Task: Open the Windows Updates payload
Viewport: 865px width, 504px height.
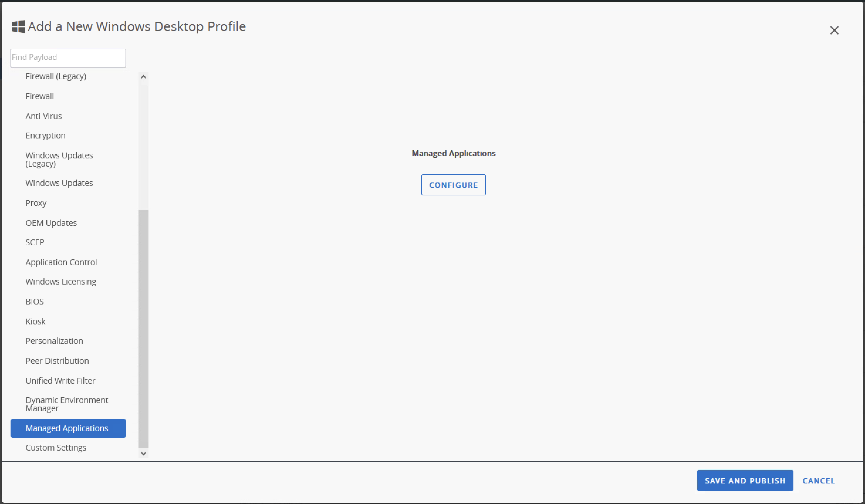Action: [59, 183]
